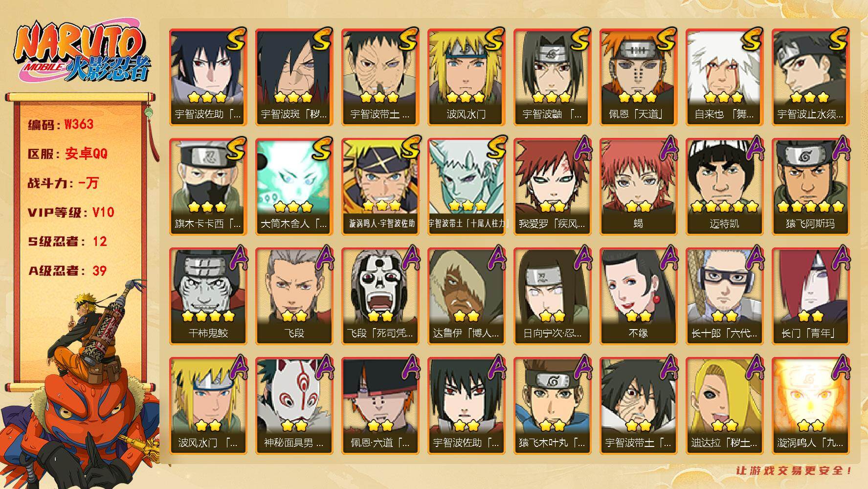Click the 佩恩「天道」 ninja card
The height and width of the screenshot is (489, 868).
point(639,77)
